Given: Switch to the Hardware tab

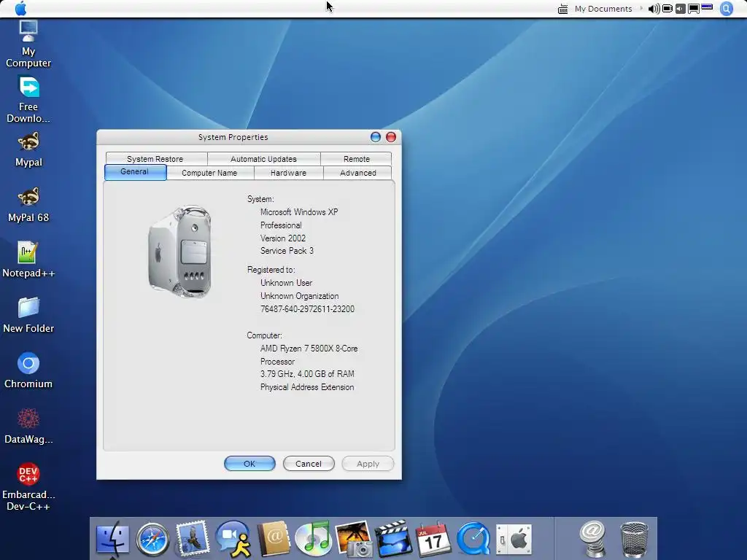Looking at the screenshot, I should 289,173.
